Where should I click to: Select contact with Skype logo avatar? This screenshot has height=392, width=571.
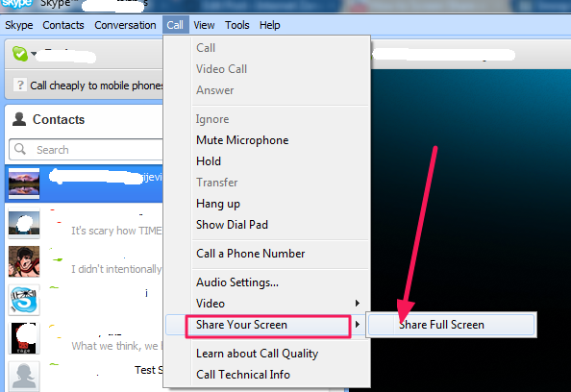84,300
